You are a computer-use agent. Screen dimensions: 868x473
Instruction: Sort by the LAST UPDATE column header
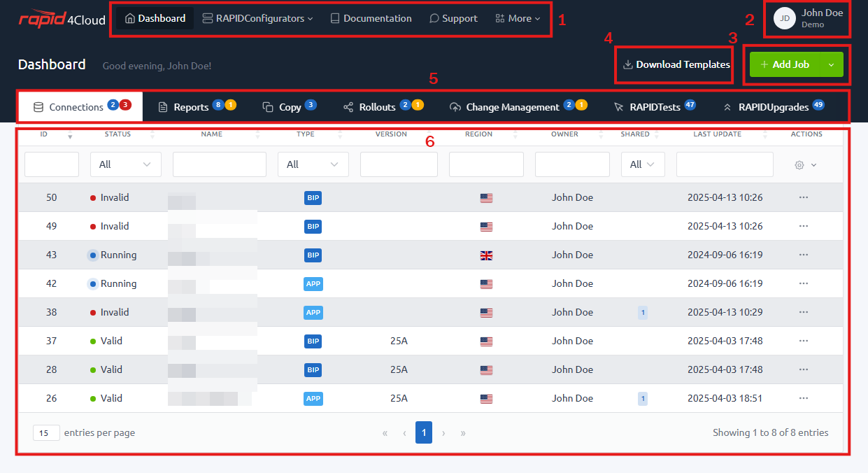(717, 134)
